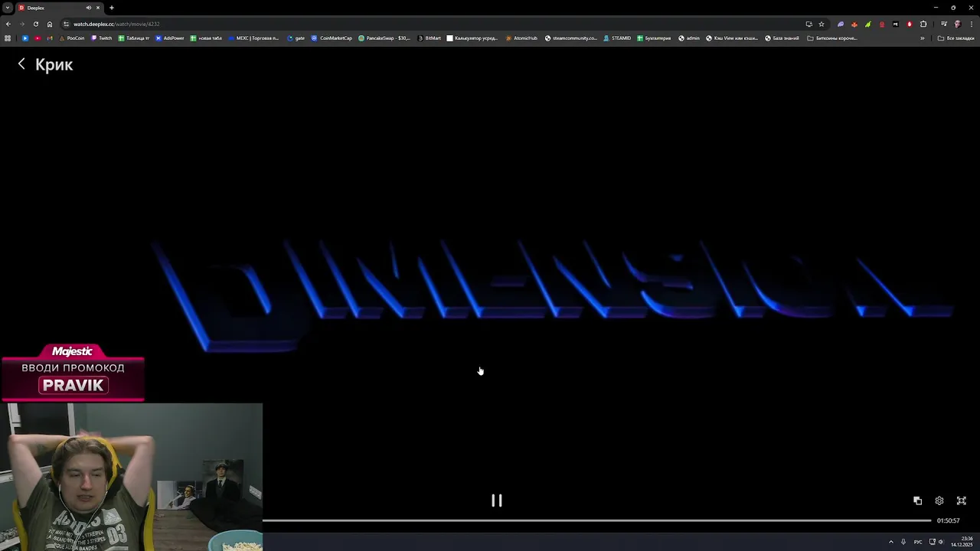Show hidden system tray icons
The image size is (980, 551).
(x=890, y=542)
